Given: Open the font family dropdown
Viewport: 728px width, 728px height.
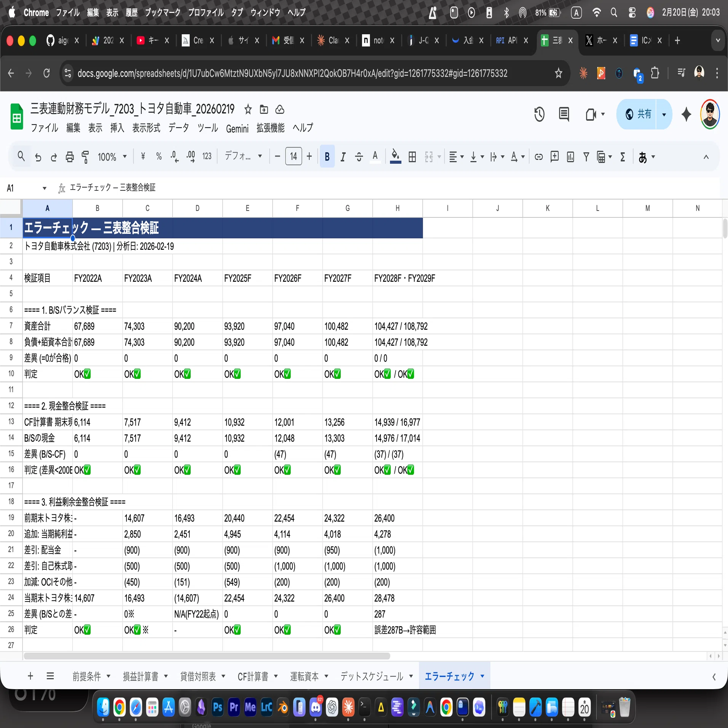Looking at the screenshot, I should 243,156.
